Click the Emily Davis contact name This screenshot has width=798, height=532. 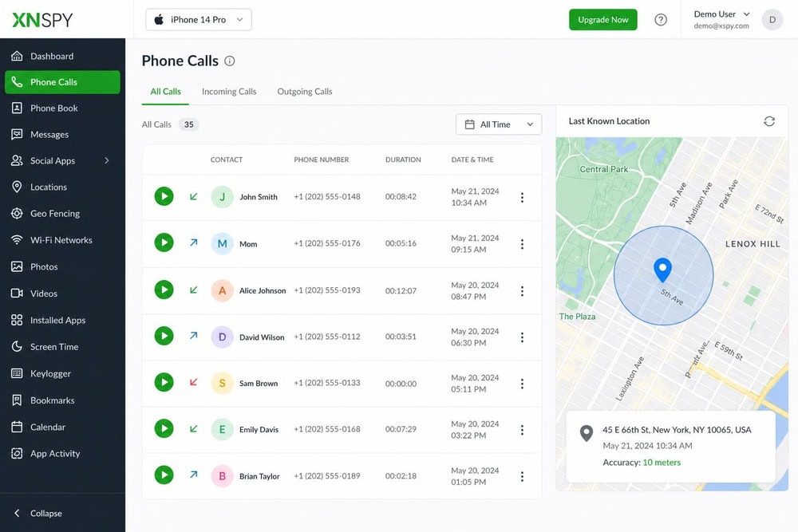(259, 430)
